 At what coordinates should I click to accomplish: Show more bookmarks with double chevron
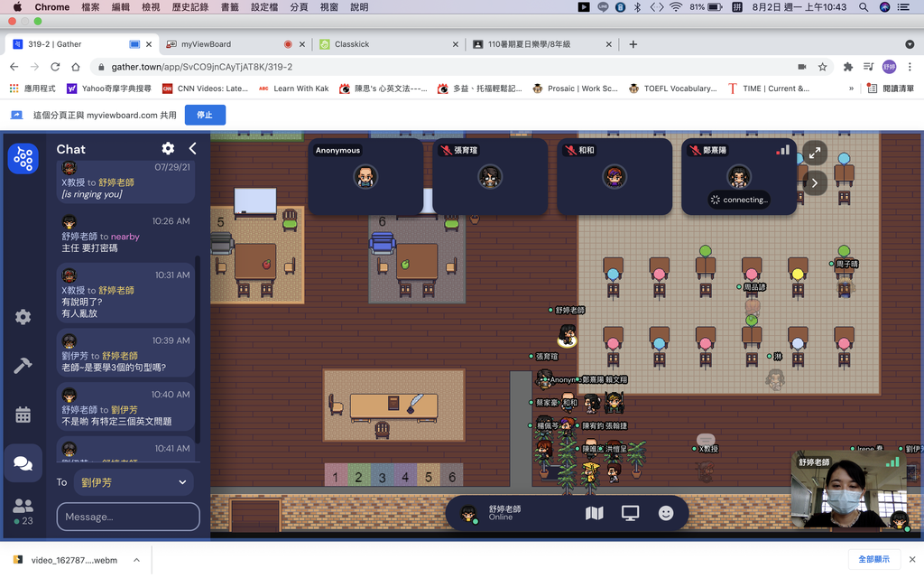[851, 89]
